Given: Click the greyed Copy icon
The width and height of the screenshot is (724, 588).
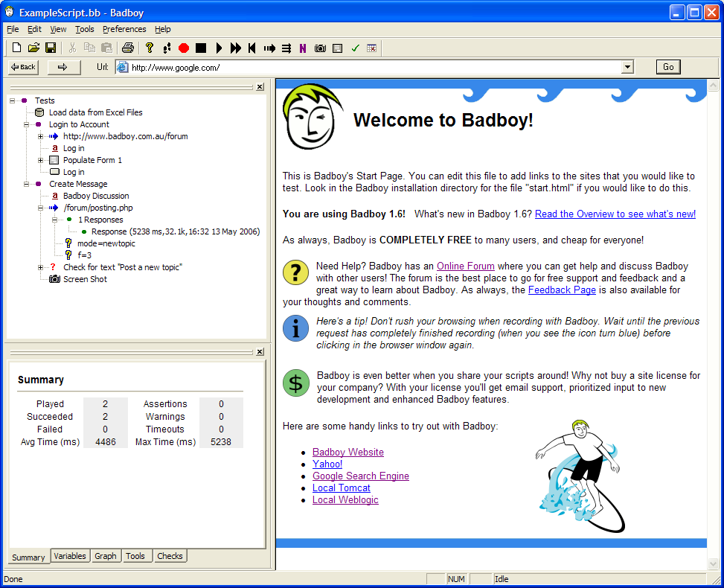Looking at the screenshot, I should (89, 48).
